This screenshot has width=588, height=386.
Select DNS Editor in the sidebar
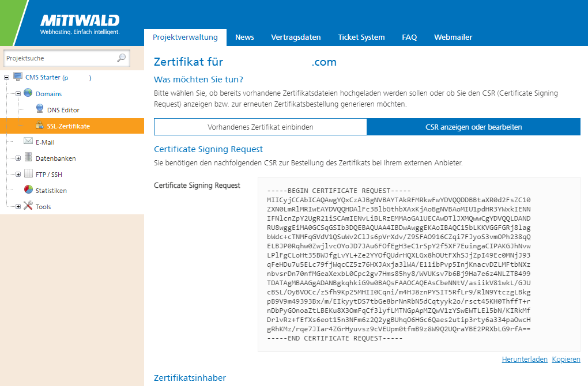click(x=63, y=110)
